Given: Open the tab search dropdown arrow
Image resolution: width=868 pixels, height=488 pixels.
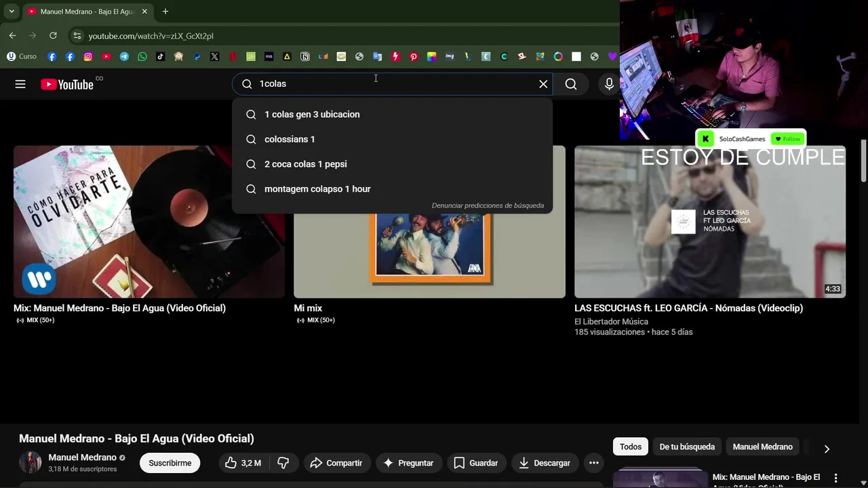Looking at the screenshot, I should pos(12,12).
